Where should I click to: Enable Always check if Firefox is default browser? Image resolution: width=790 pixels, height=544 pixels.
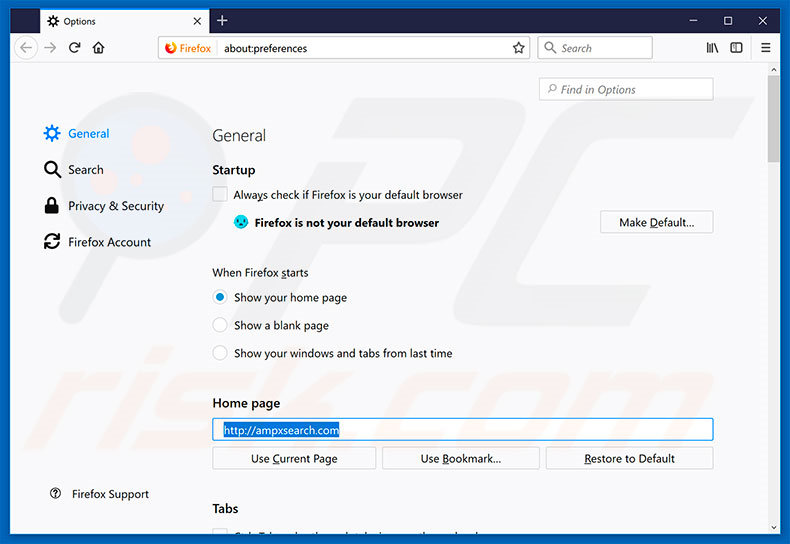tap(220, 194)
